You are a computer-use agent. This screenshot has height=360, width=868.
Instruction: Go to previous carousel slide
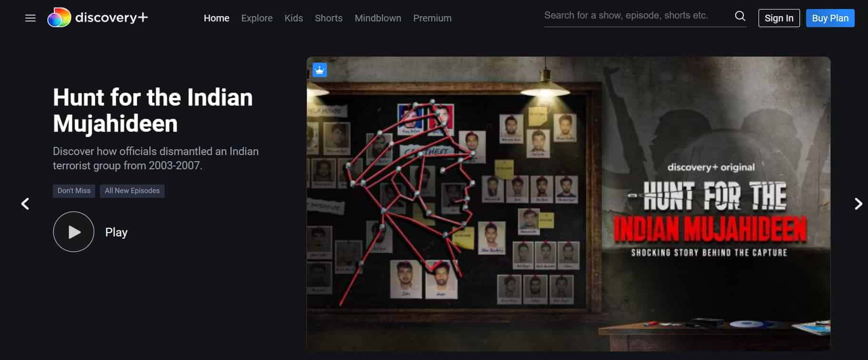tap(25, 204)
